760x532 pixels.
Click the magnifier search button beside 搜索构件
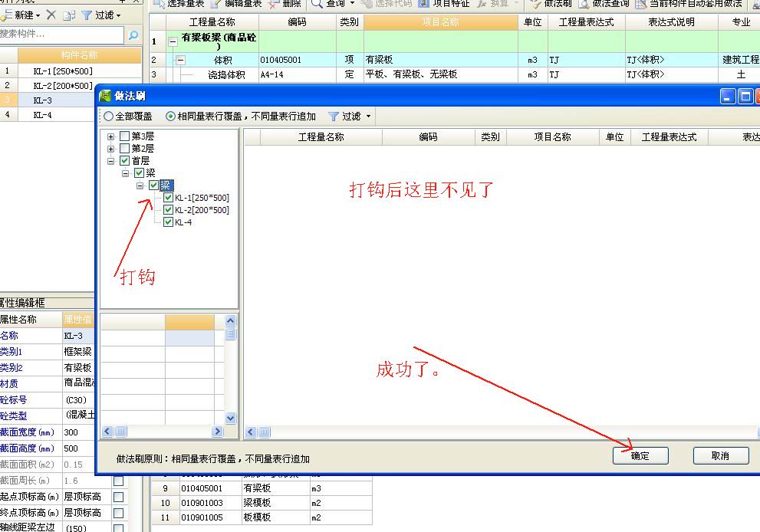133,34
